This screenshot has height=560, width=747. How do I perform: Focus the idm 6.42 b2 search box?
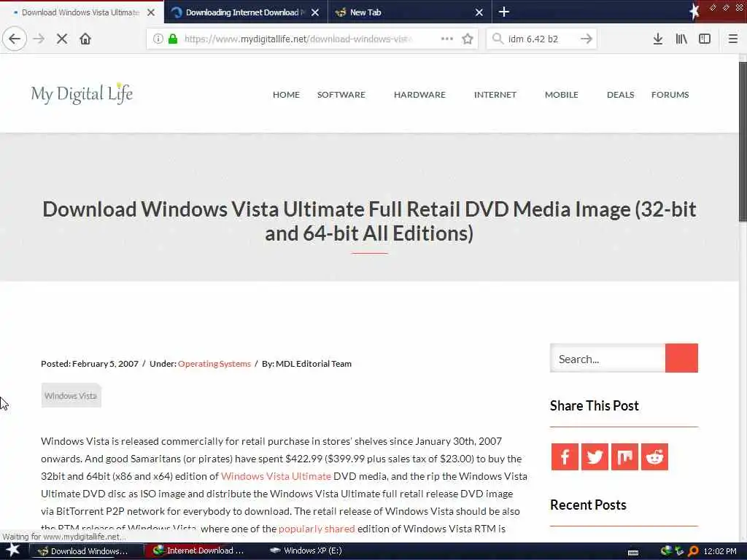tap(541, 39)
